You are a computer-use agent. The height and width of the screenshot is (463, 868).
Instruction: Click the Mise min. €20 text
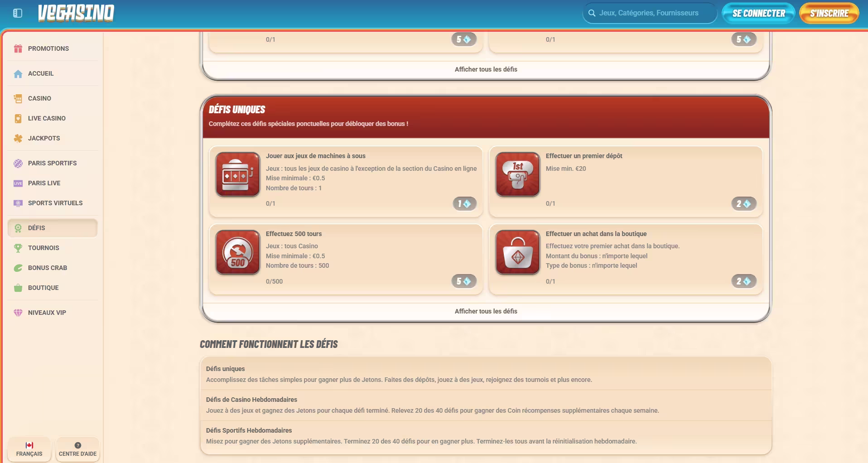pyautogui.click(x=566, y=169)
